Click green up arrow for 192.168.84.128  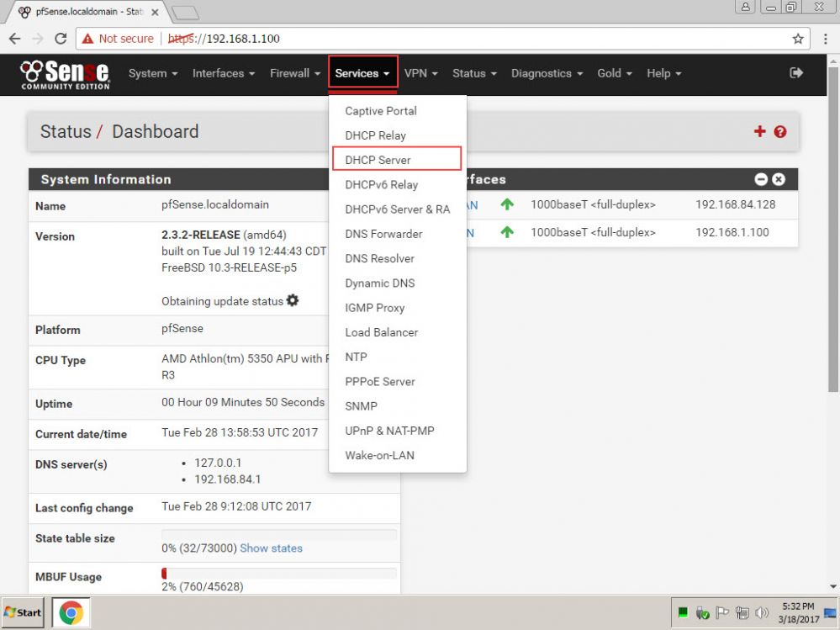tap(507, 204)
